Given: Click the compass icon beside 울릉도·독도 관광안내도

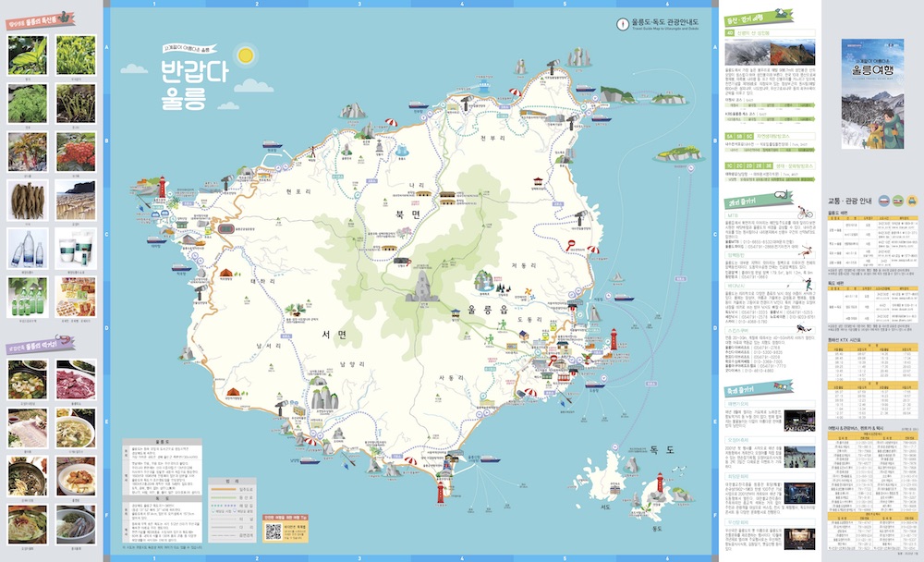Looking at the screenshot, I should 623,24.
